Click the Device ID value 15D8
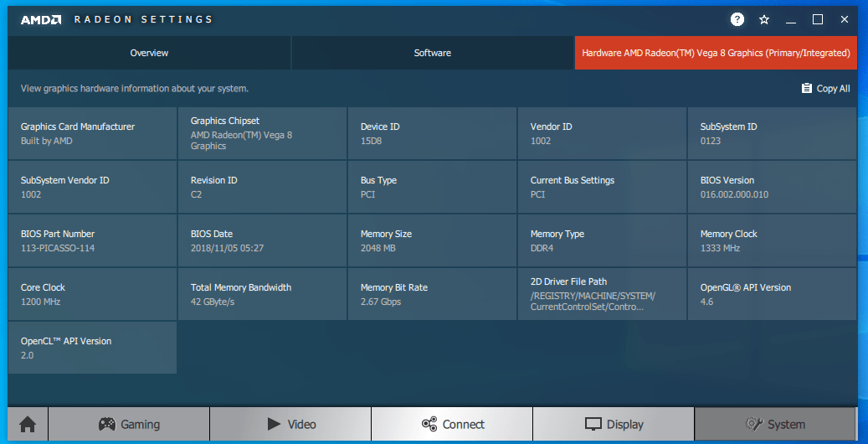868x444 pixels. click(x=372, y=141)
